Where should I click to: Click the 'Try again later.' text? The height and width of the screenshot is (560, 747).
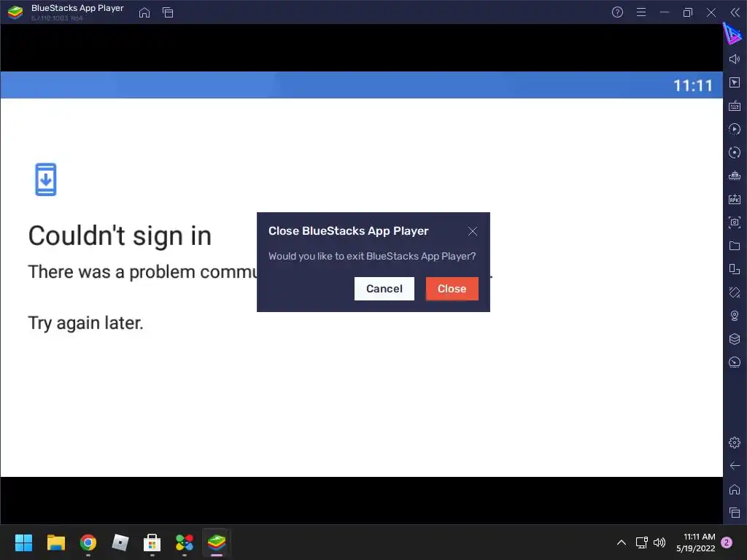pyautogui.click(x=86, y=323)
